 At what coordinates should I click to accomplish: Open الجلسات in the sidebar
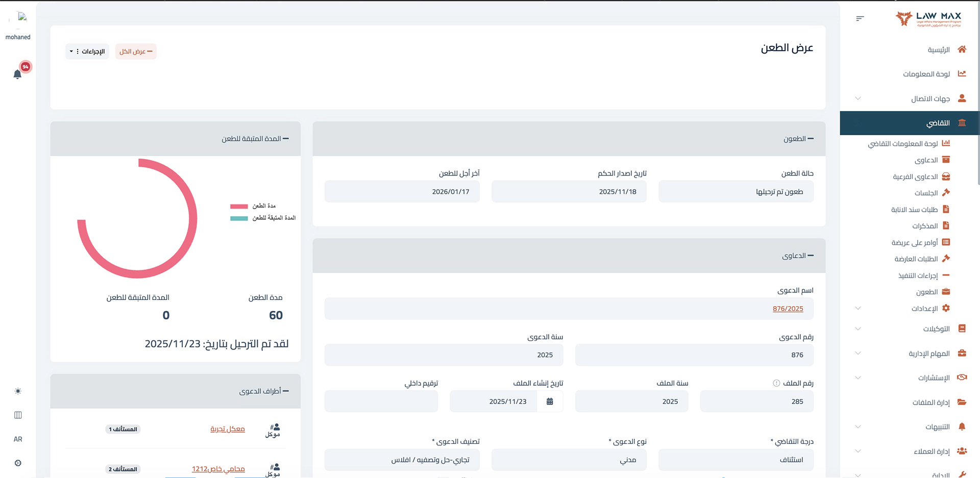pos(926,193)
